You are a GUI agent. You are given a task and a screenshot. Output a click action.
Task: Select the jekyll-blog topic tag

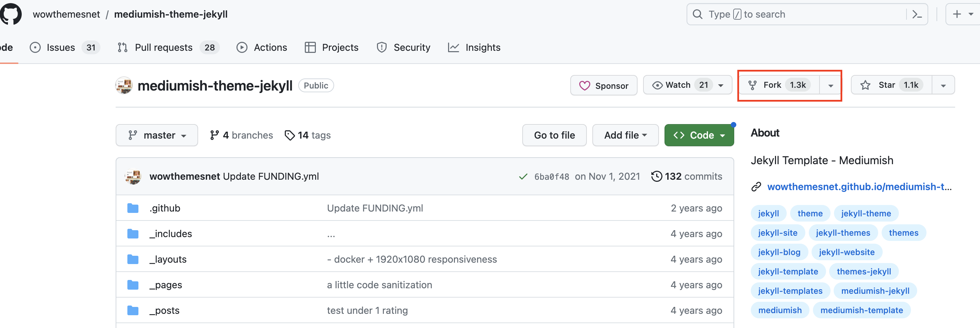(x=779, y=252)
